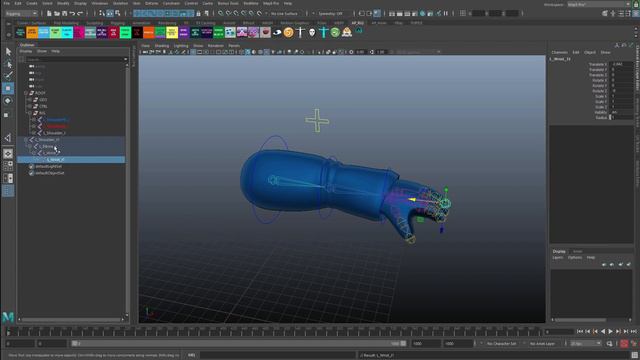640x360 pixels.
Task: Click the Translate X value field
Action: tap(622, 64)
